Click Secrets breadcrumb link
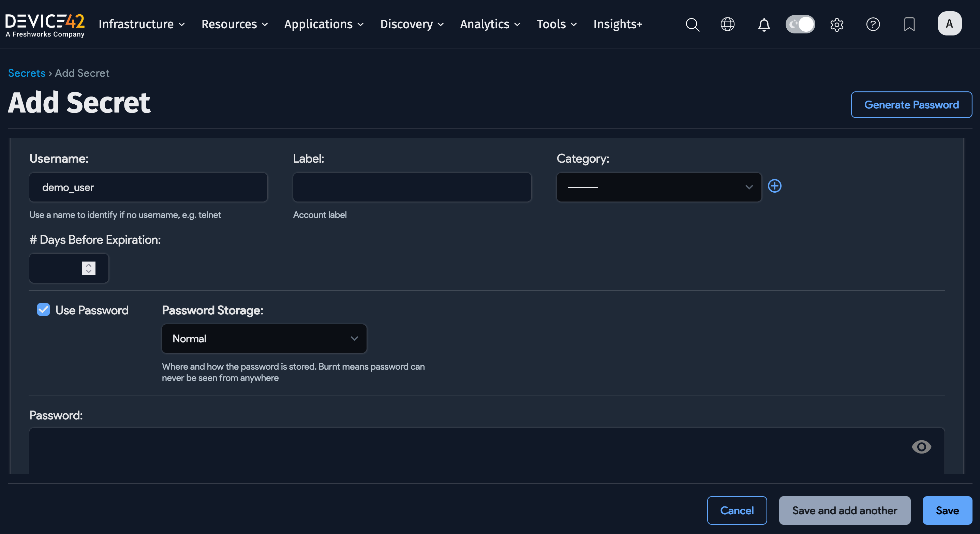Image resolution: width=980 pixels, height=534 pixels. click(x=27, y=73)
